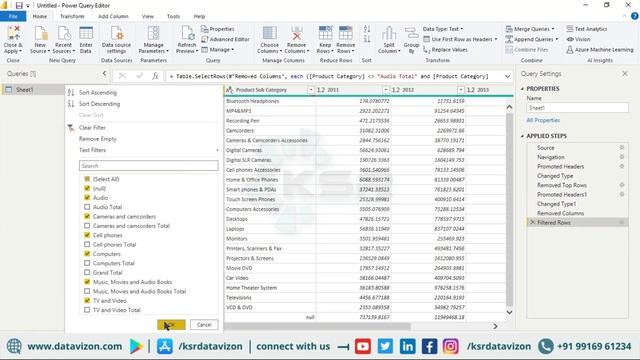
Task: Open Source step settings gear
Action: click(622, 147)
